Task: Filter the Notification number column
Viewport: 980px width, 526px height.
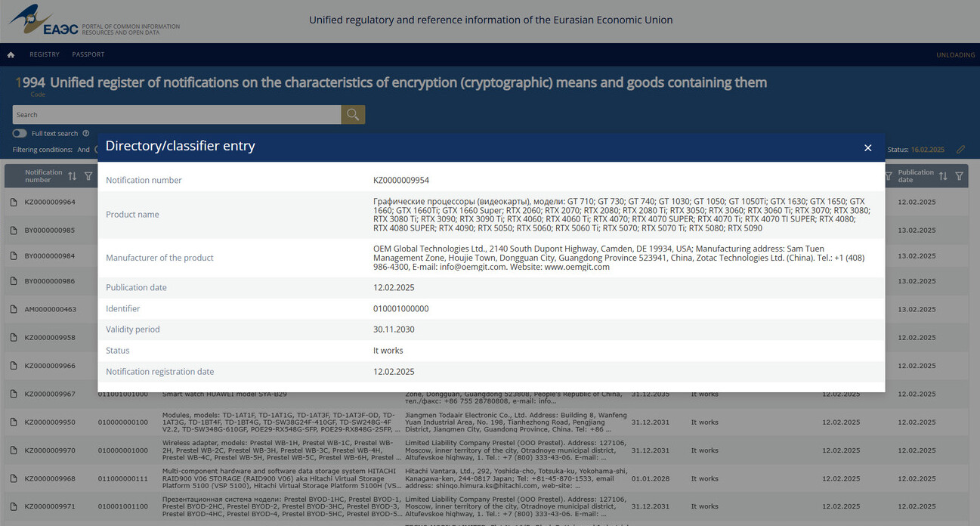Action: (x=88, y=176)
